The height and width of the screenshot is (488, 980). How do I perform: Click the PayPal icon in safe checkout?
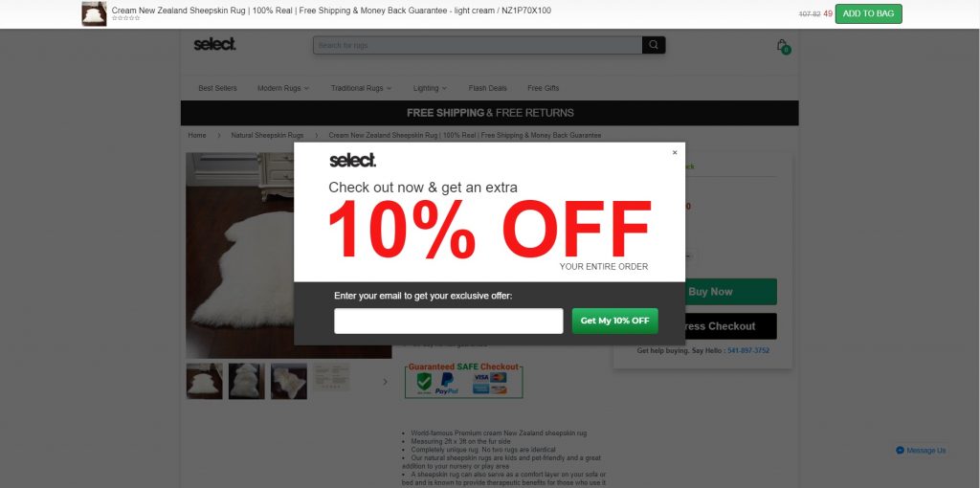point(447,383)
